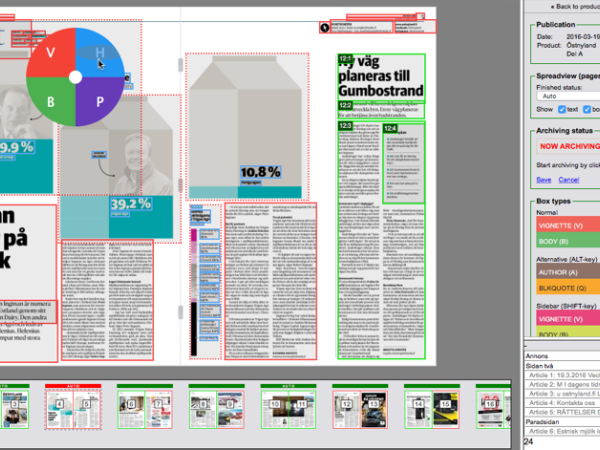600x450 pixels.
Task: Open the pages 14-15 spread thumbnail
Action: click(432, 406)
